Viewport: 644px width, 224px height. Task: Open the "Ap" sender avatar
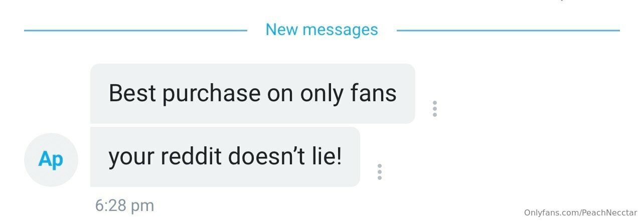(x=51, y=160)
